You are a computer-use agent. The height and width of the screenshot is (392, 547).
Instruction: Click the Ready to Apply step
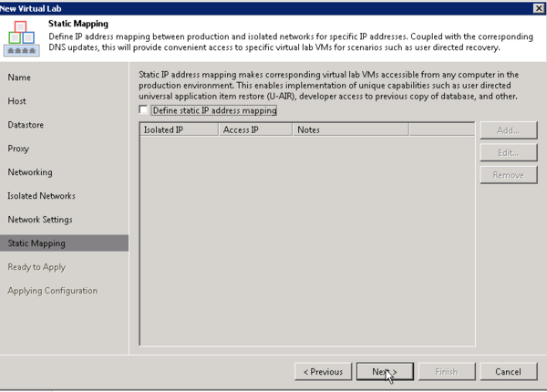pos(36,267)
